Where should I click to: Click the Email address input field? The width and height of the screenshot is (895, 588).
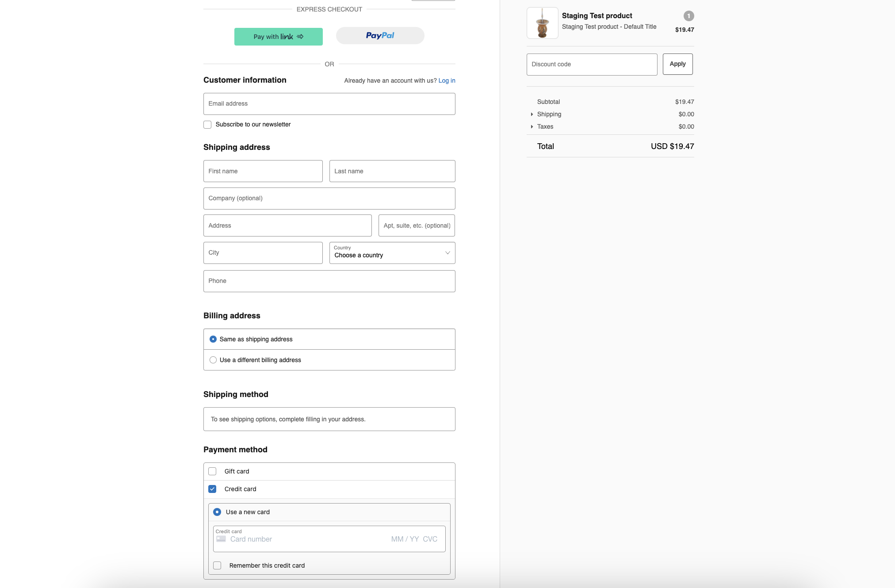point(329,103)
